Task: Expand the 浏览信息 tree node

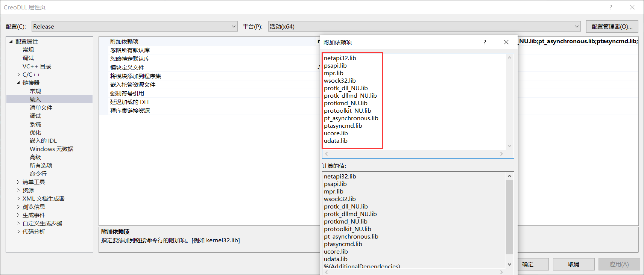Action: tap(18, 207)
